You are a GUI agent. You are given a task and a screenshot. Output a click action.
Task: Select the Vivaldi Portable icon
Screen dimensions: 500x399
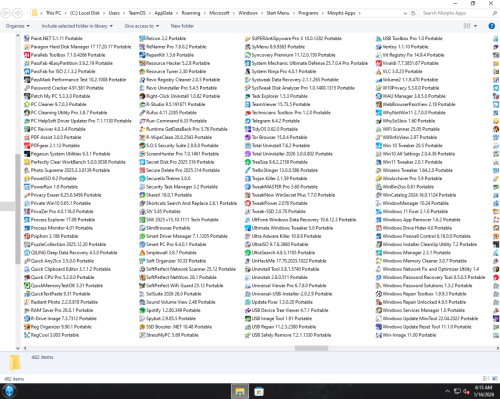tap(379, 63)
